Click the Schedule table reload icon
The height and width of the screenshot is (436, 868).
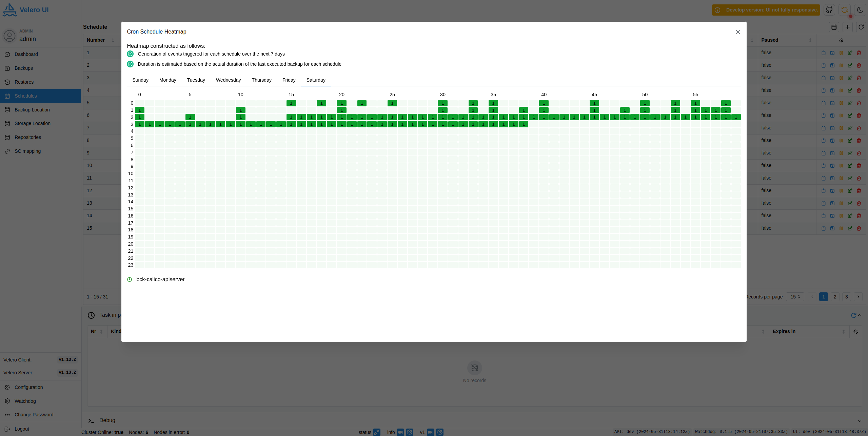[861, 27]
